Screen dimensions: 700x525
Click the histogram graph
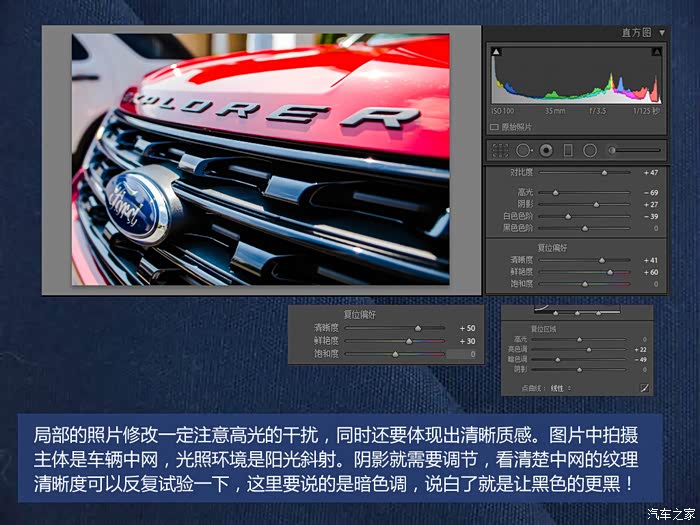pyautogui.click(x=576, y=75)
